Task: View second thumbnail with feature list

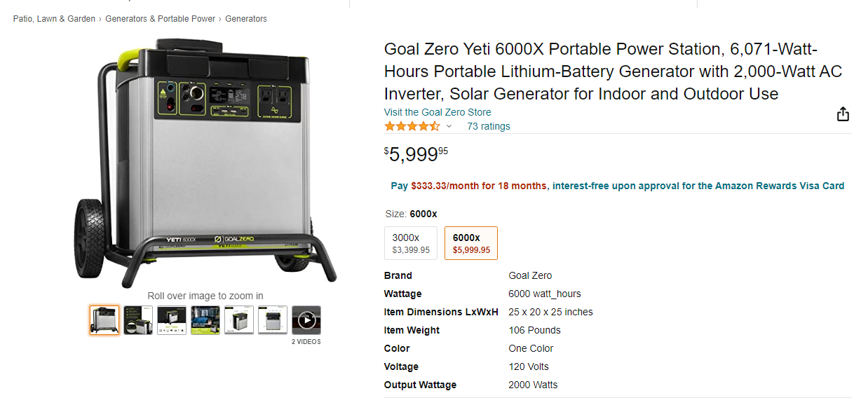Action: coord(138,320)
